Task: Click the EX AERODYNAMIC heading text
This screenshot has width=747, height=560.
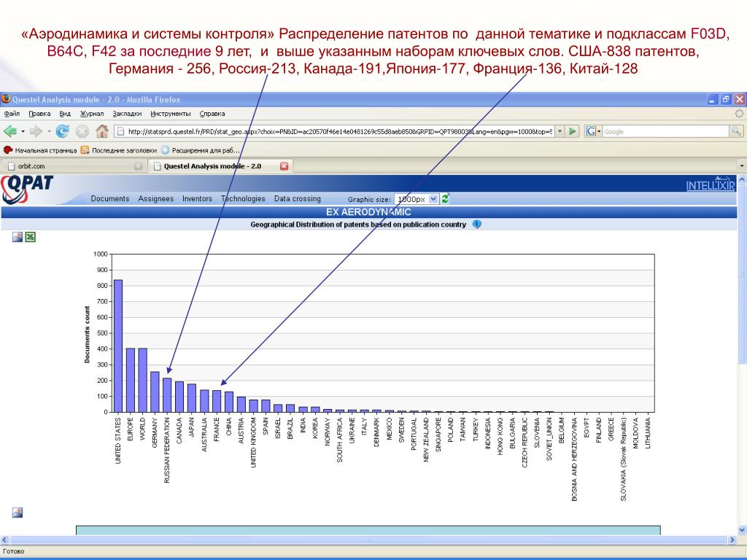Action: (368, 212)
